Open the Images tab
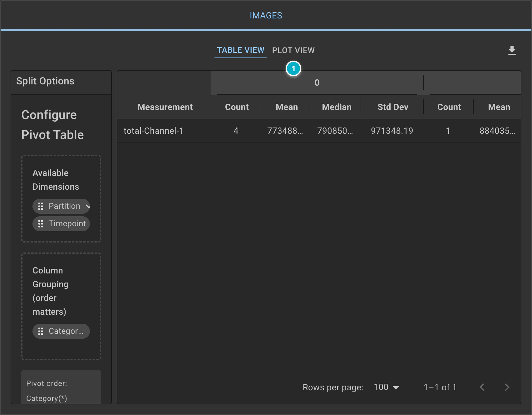532x415 pixels. pyautogui.click(x=266, y=15)
